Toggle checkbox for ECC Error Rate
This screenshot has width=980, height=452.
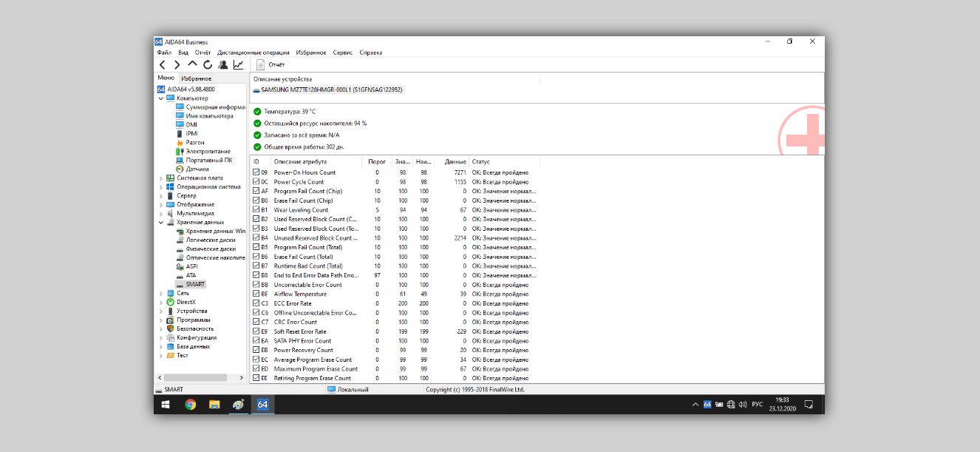256,303
